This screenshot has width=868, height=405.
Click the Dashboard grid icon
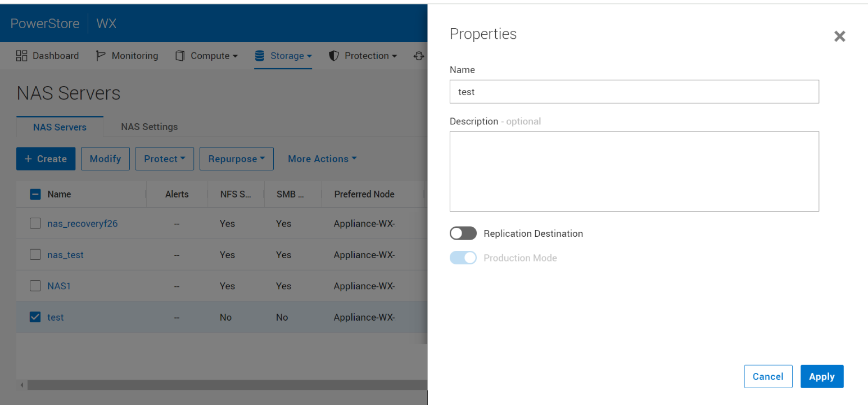[x=21, y=55]
